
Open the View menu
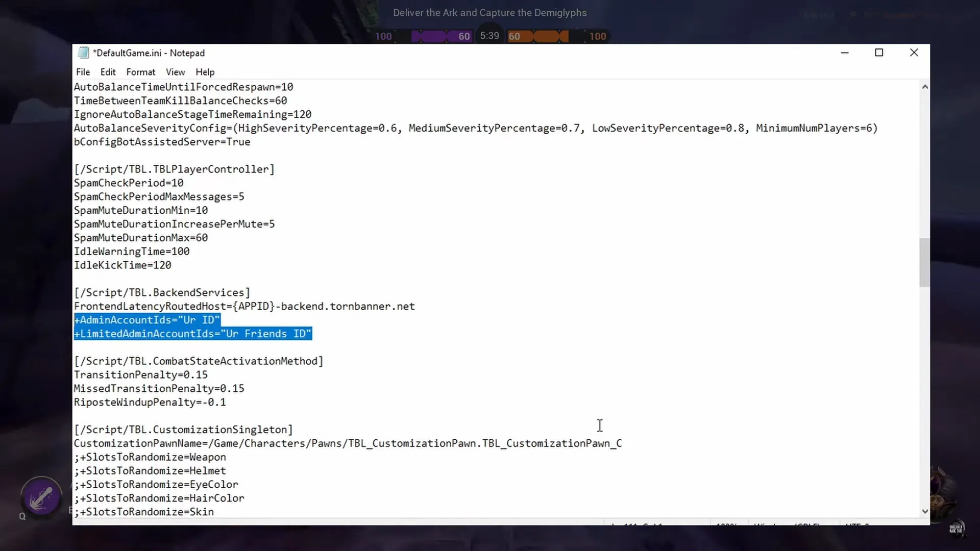(175, 71)
